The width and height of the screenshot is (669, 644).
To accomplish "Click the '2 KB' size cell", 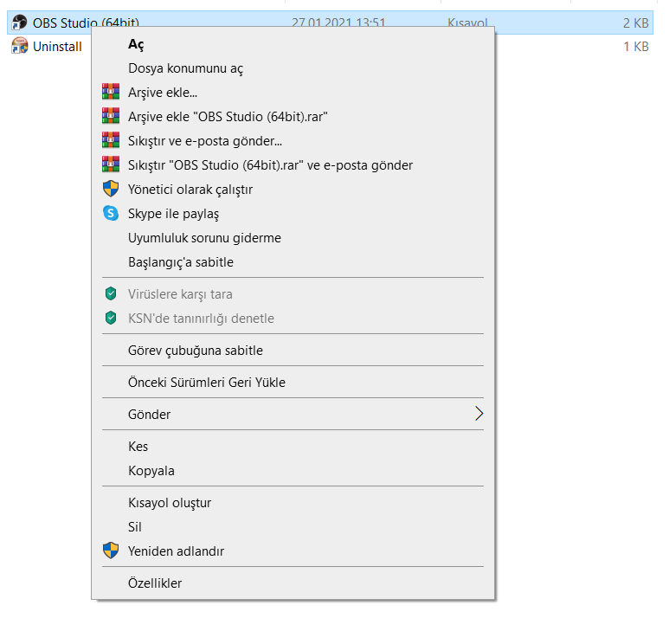I will (635, 23).
